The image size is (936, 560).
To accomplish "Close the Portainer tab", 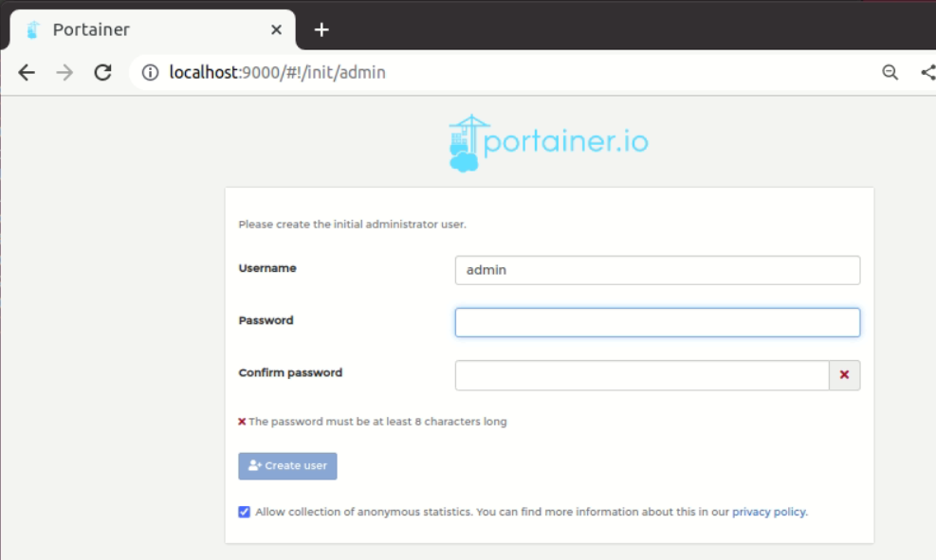I will coord(276,29).
